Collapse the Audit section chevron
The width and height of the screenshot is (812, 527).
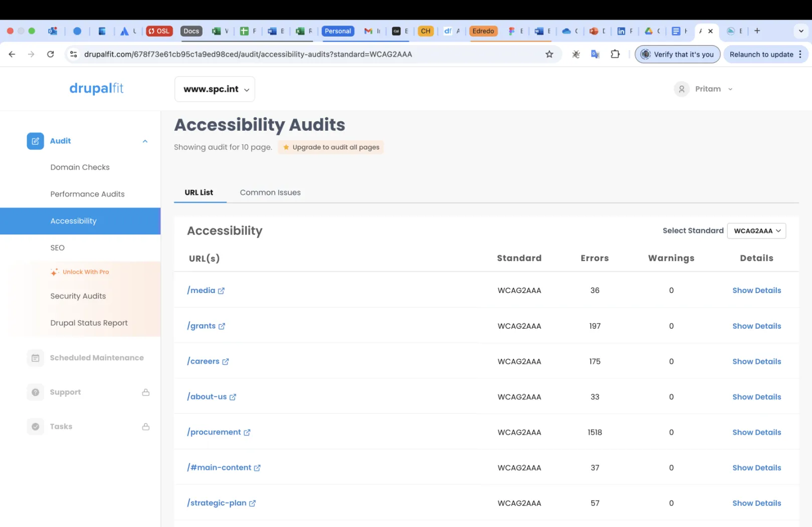click(145, 141)
